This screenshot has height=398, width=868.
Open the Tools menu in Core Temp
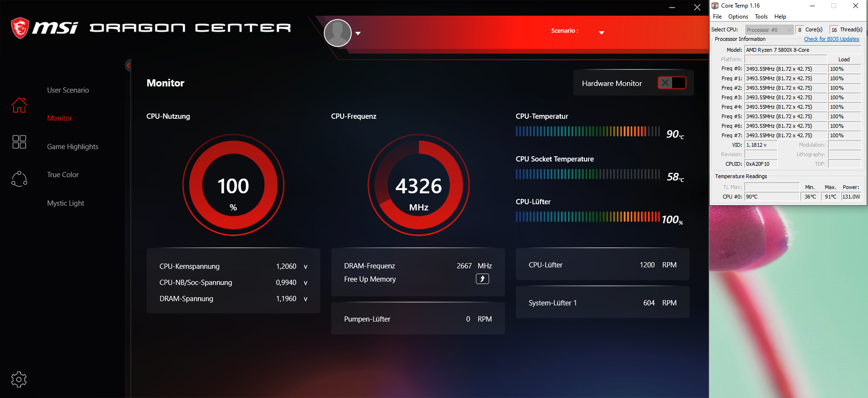[762, 17]
